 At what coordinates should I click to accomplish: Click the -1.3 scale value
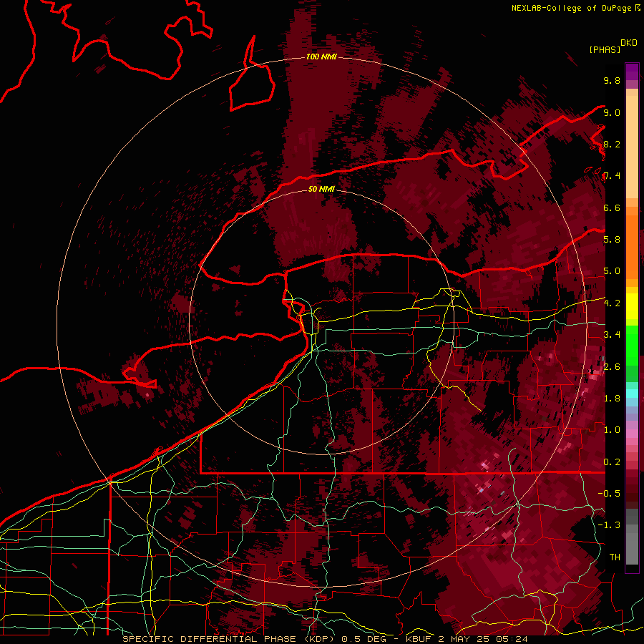point(609,525)
